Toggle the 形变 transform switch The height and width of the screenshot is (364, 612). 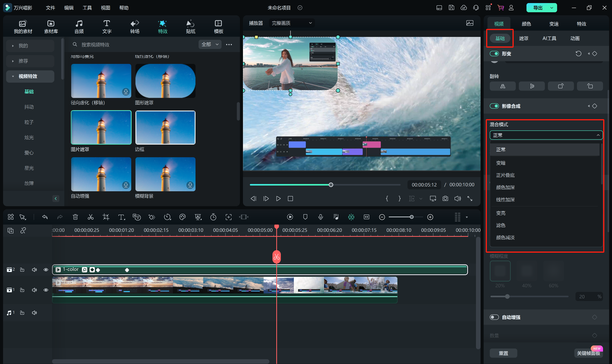click(x=494, y=54)
